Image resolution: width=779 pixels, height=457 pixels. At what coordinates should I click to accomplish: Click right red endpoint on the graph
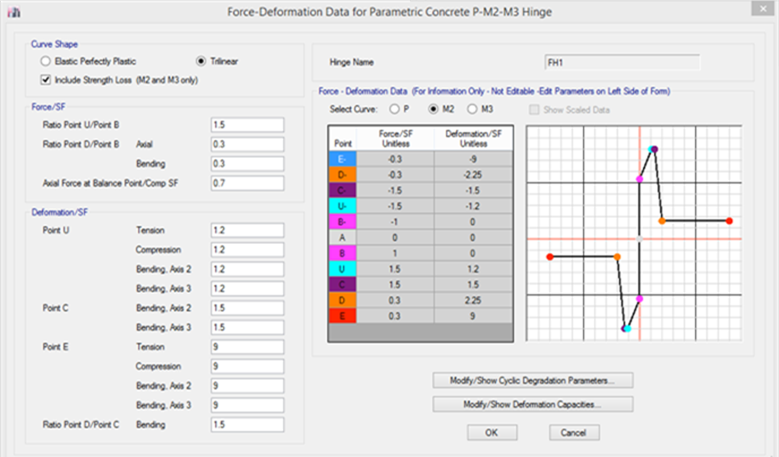pyautogui.click(x=729, y=221)
